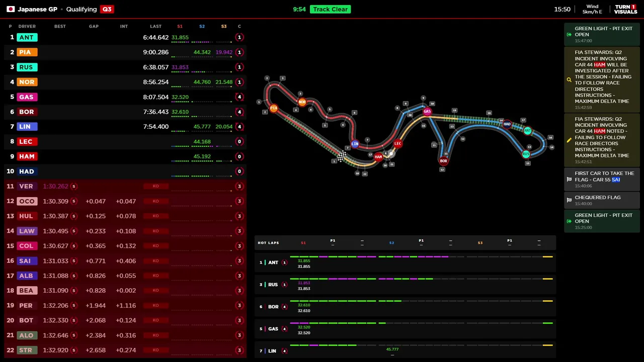Click the RUS marker on the track map
Screen dimensions: 644x362
526,154
